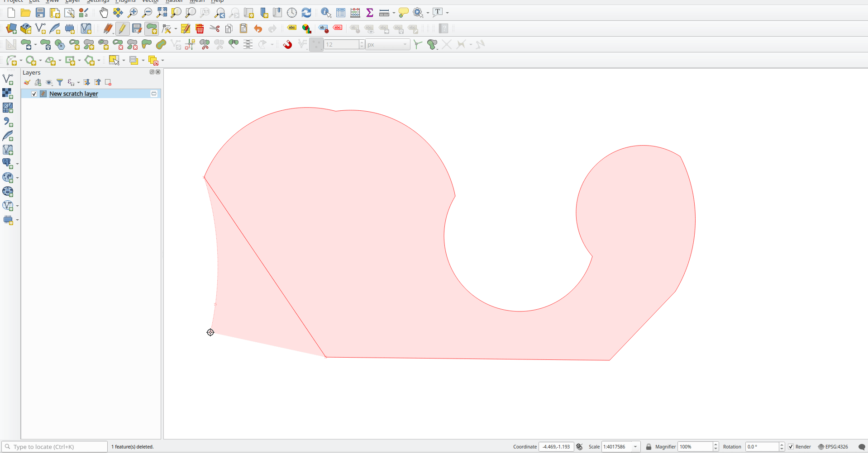868x453 pixels.
Task: Toggle the Render checkbox in status bar
Action: click(x=791, y=447)
